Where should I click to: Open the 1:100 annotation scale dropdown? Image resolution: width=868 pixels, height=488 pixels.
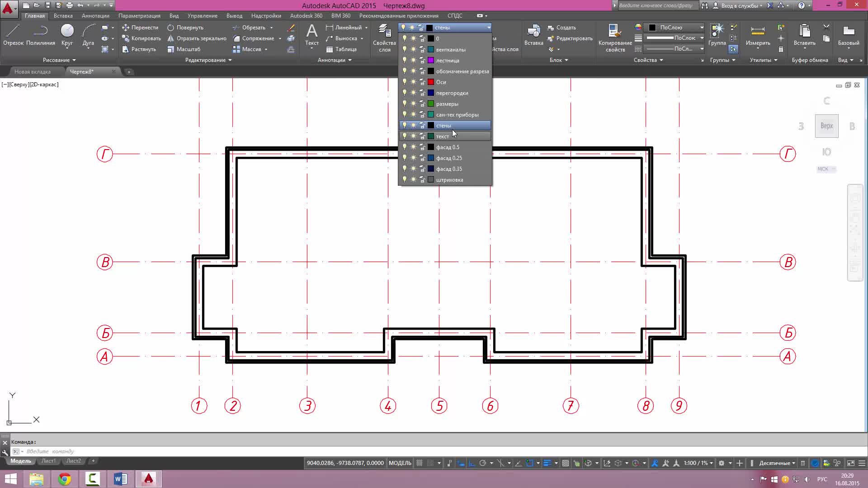698,463
